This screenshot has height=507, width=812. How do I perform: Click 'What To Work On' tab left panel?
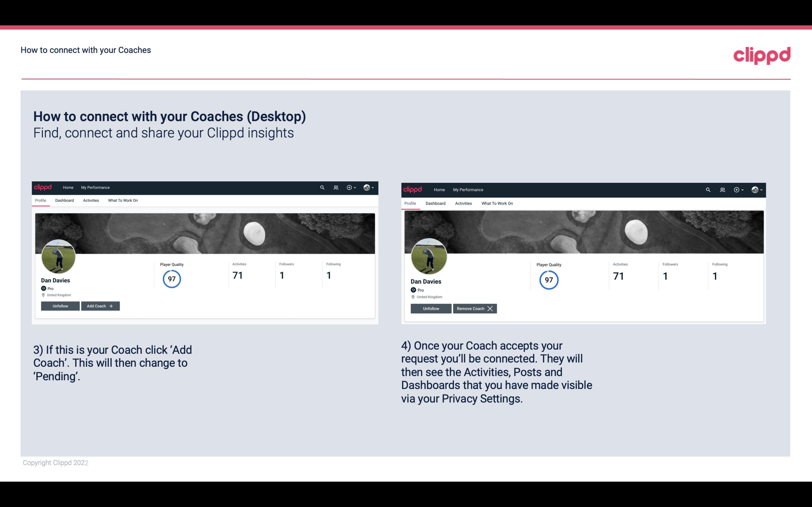pos(122,200)
